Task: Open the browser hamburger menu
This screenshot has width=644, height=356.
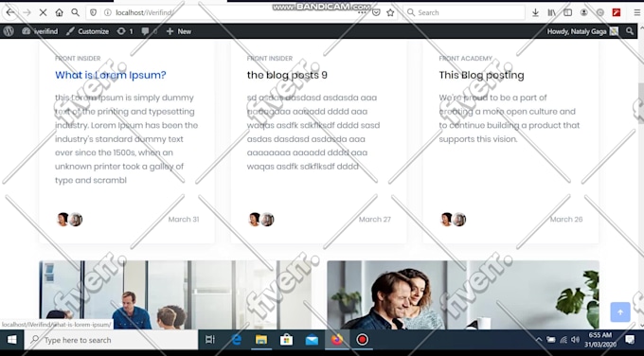Action: [636, 12]
